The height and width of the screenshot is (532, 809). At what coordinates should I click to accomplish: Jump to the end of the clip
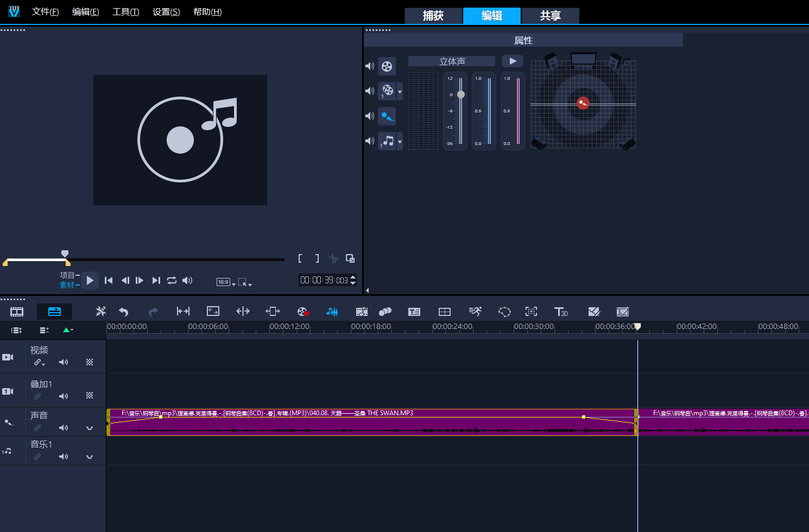[x=156, y=280]
